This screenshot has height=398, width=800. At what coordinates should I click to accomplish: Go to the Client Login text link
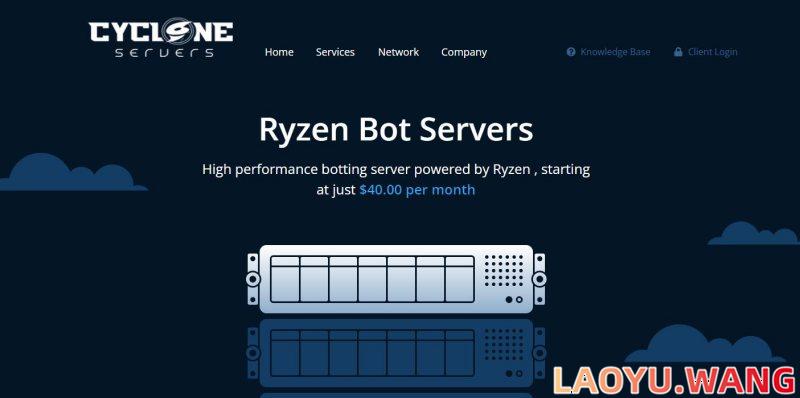coord(712,52)
